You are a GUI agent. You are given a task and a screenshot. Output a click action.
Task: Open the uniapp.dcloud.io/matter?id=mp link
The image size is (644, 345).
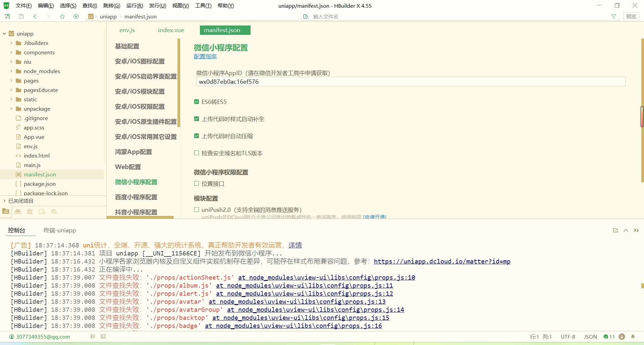pyautogui.click(x=442, y=261)
